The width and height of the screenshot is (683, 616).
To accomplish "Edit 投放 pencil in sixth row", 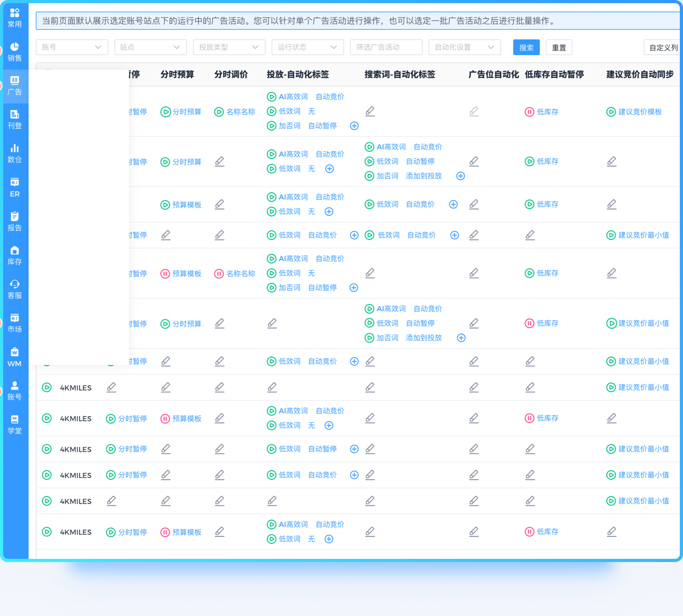I will 272,323.
